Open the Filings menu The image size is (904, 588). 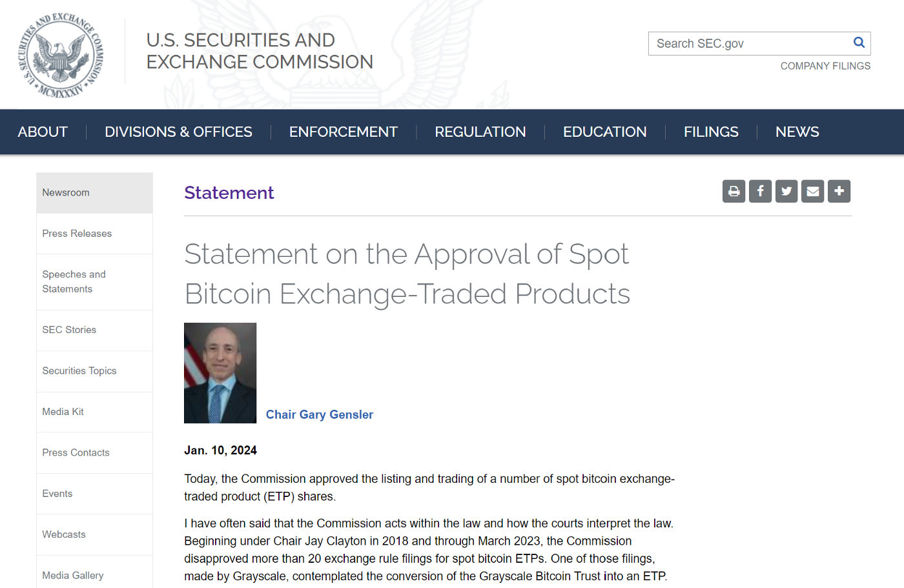click(x=711, y=132)
